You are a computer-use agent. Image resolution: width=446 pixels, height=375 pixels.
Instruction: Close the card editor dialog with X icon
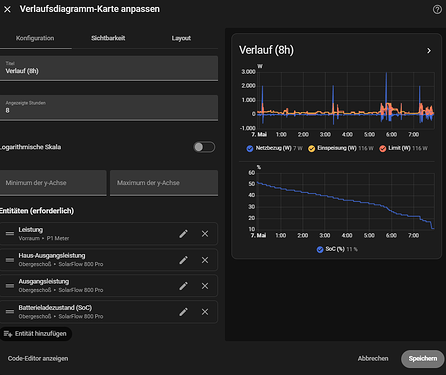pos(7,9)
